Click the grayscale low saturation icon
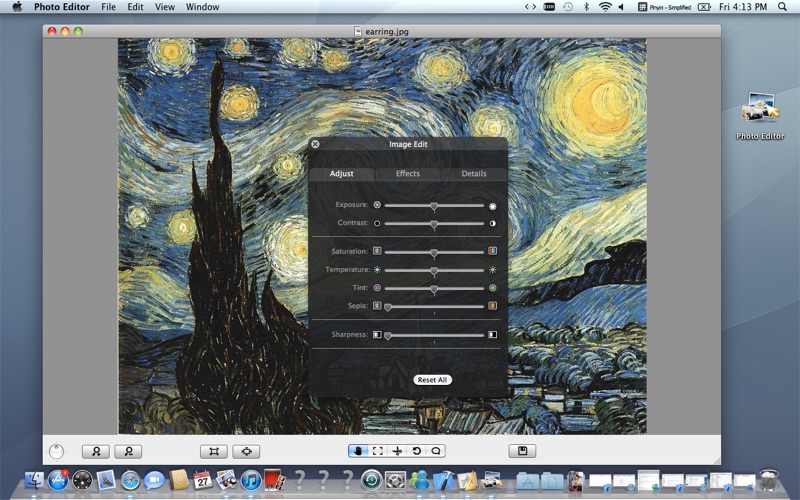The image size is (800, 500). point(377,251)
